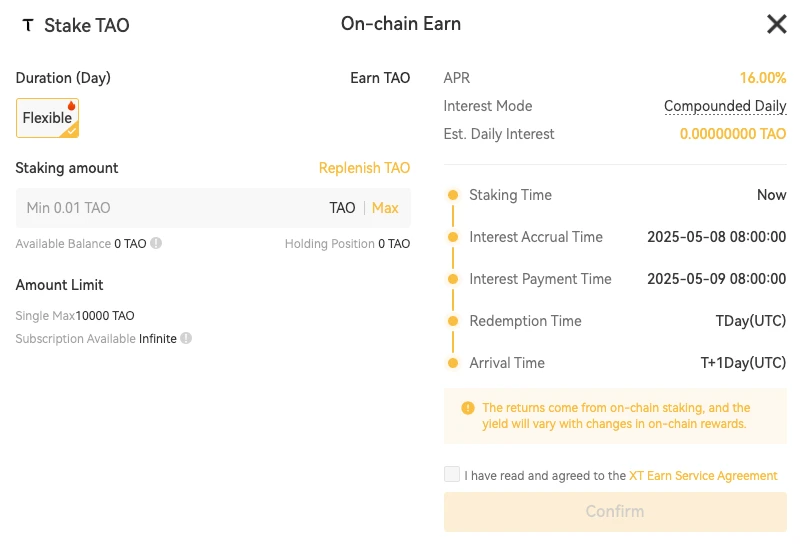Click info icon beside Available Balance
The image size is (805, 546).
156,243
